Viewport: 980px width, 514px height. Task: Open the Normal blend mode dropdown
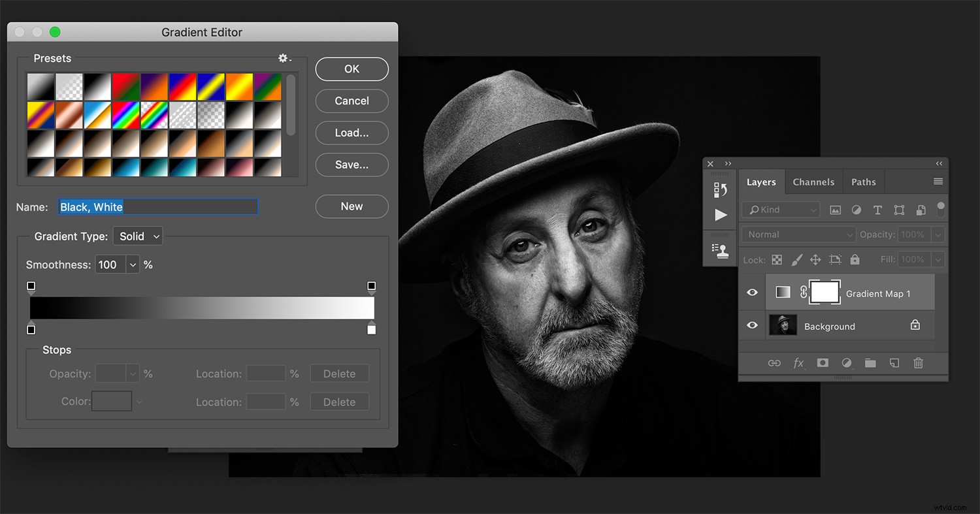[x=798, y=234]
